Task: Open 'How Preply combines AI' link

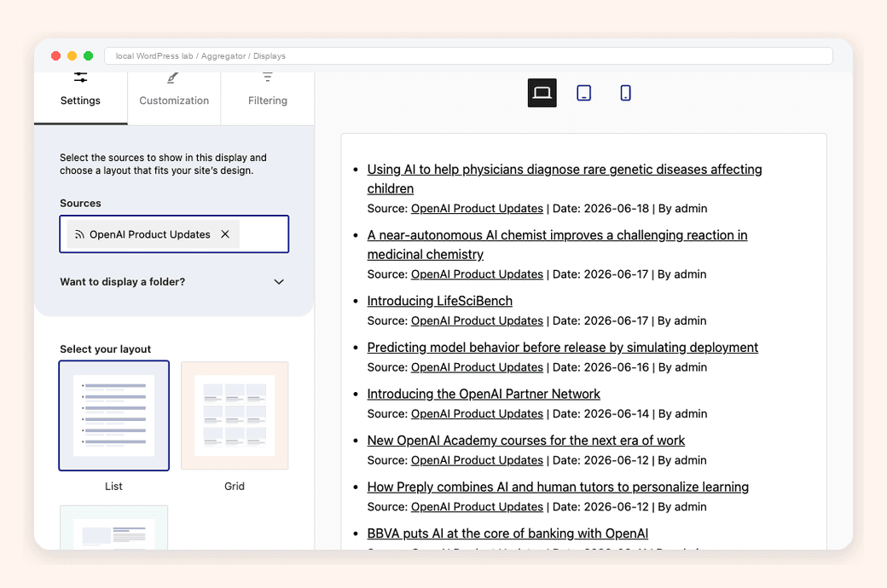Action: coord(558,487)
